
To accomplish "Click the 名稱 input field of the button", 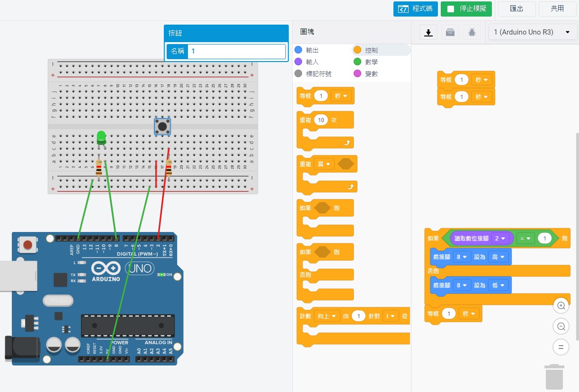I will pos(236,51).
